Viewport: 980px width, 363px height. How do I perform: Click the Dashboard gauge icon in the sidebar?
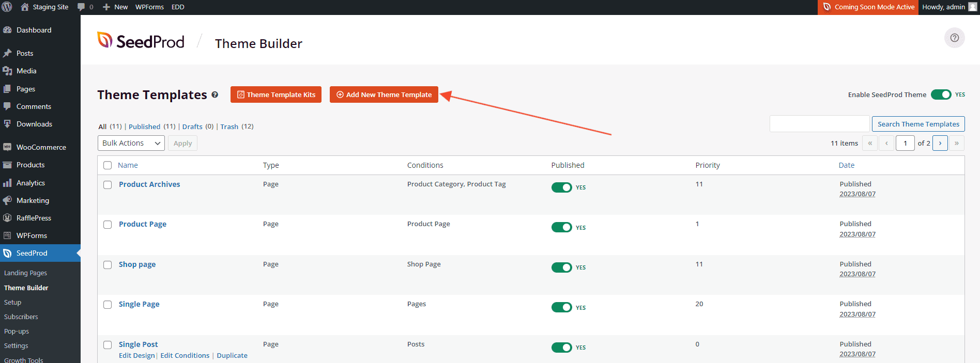7,30
